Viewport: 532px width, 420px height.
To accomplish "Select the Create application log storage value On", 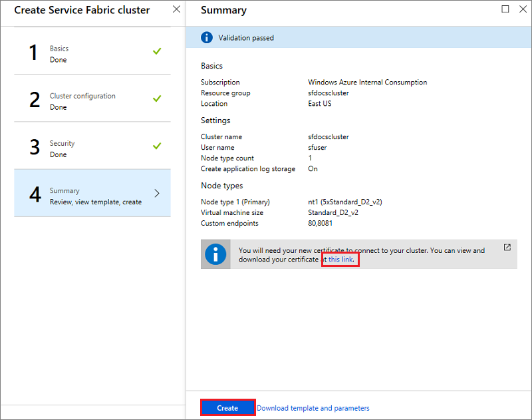I will 313,168.
